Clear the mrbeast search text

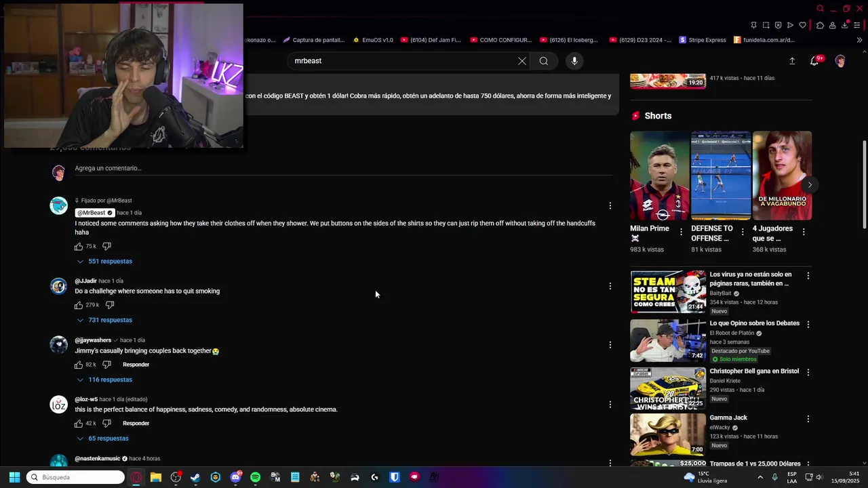[521, 61]
